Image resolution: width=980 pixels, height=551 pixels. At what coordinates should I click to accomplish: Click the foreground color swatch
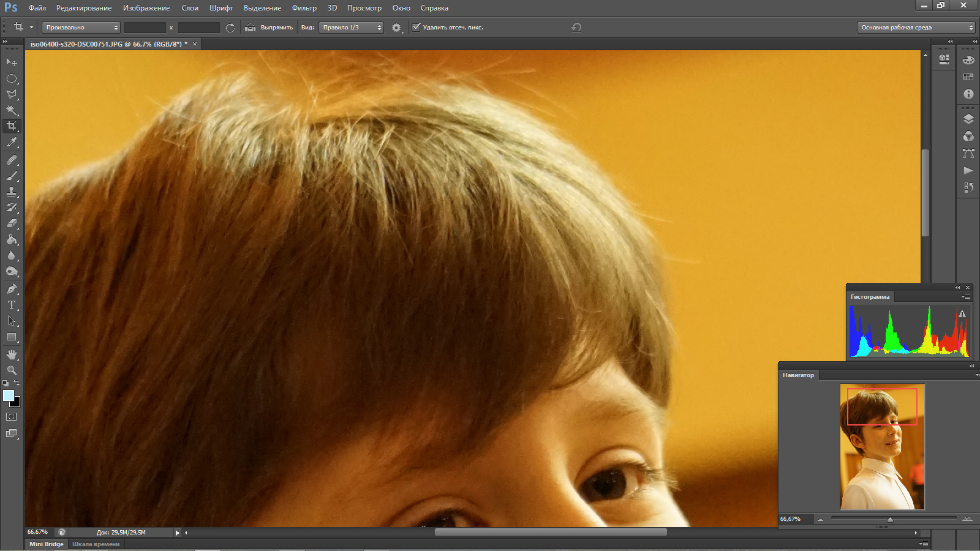pos(8,395)
